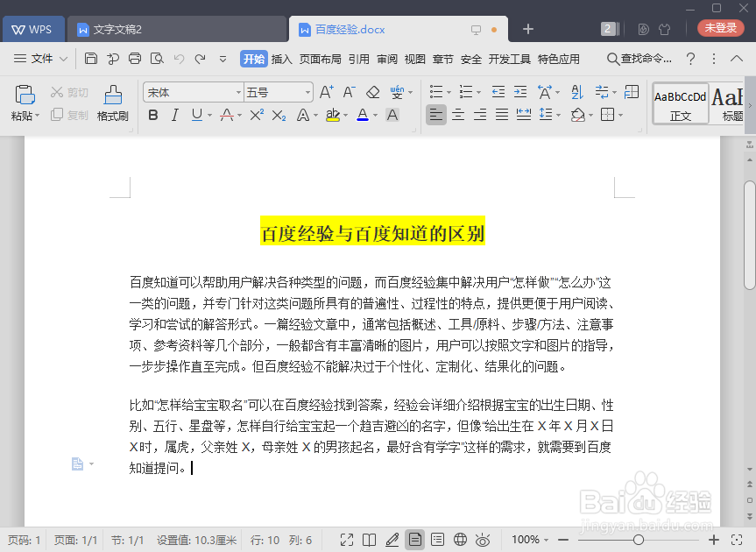Decrease paragraph indent

498,92
